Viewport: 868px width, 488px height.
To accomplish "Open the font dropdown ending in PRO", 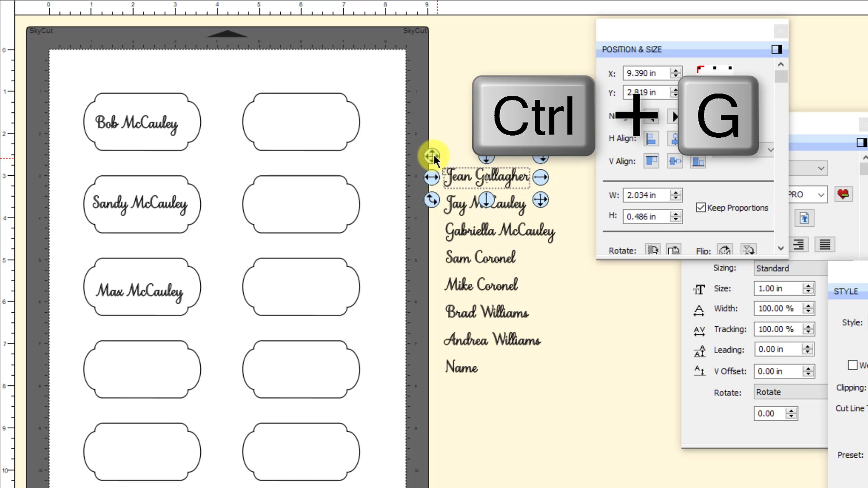I will coord(808,194).
